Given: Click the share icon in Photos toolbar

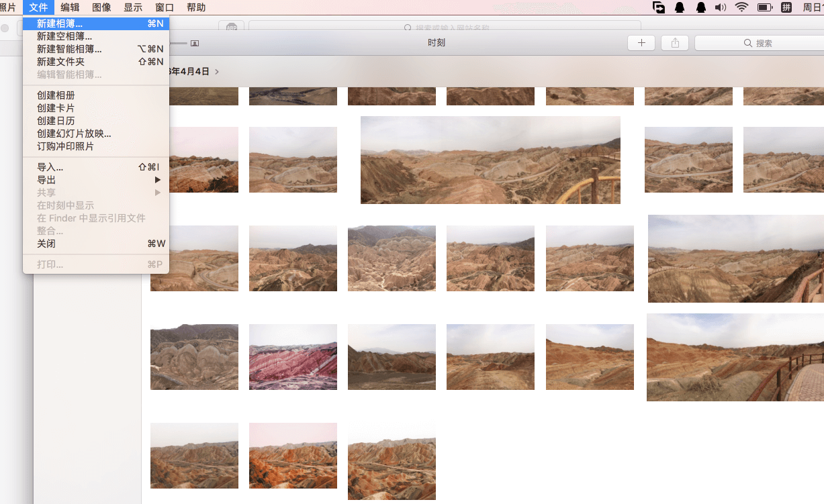Looking at the screenshot, I should [x=675, y=43].
